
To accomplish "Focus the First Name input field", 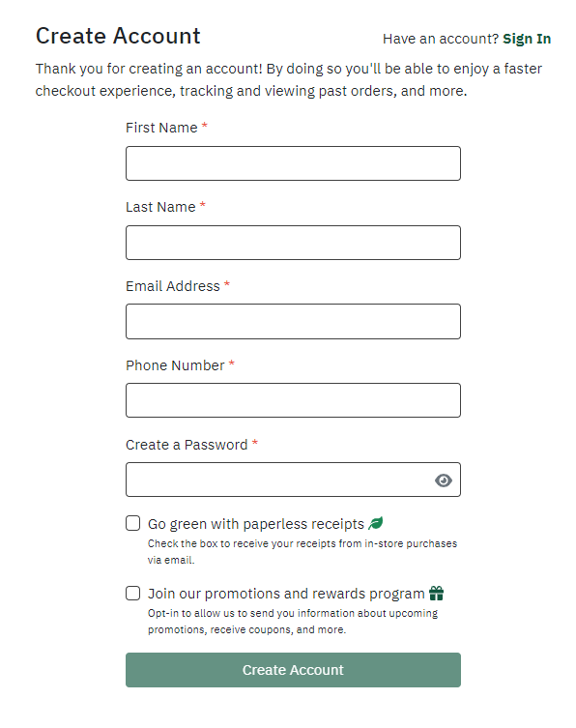I will [x=293, y=163].
